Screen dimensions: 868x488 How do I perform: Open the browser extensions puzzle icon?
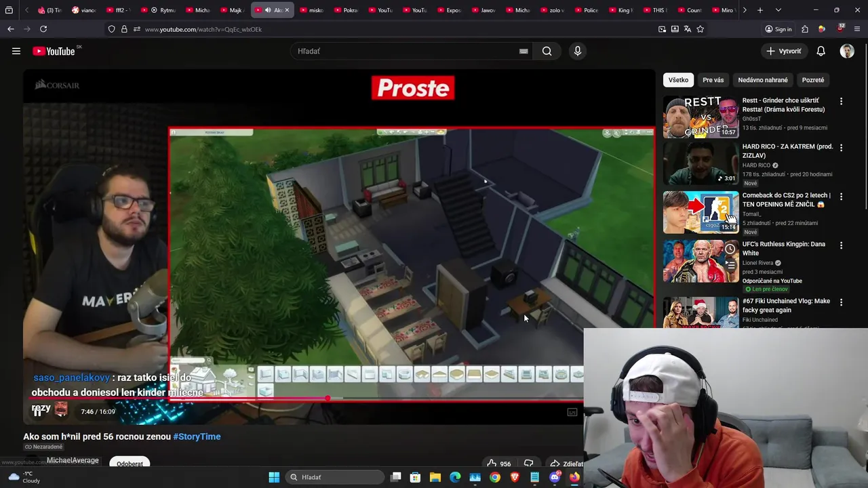(805, 29)
